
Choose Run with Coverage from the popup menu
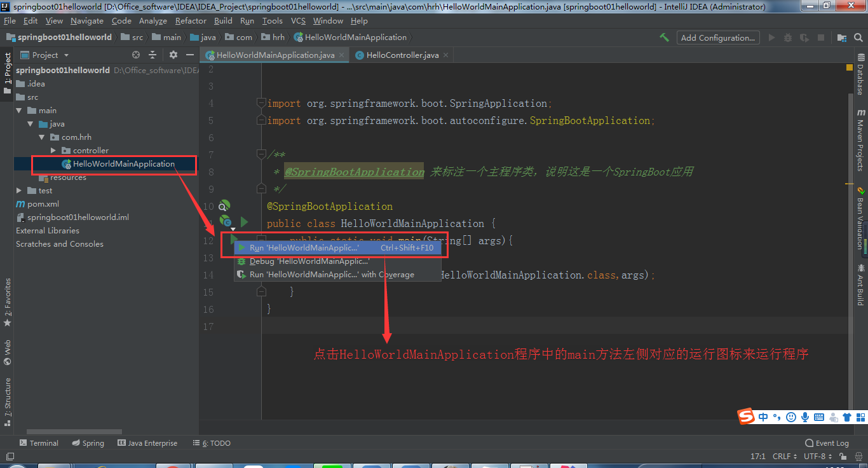[x=337, y=275]
